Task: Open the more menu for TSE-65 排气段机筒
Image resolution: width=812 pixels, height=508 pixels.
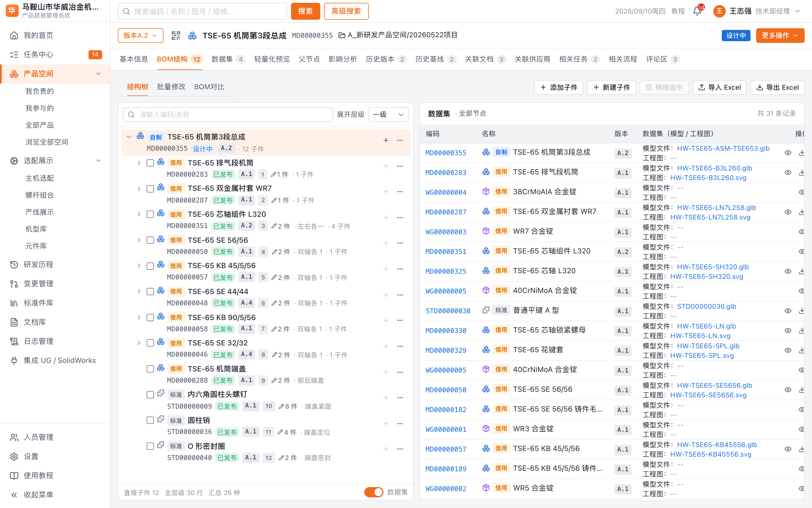Action: click(400, 166)
